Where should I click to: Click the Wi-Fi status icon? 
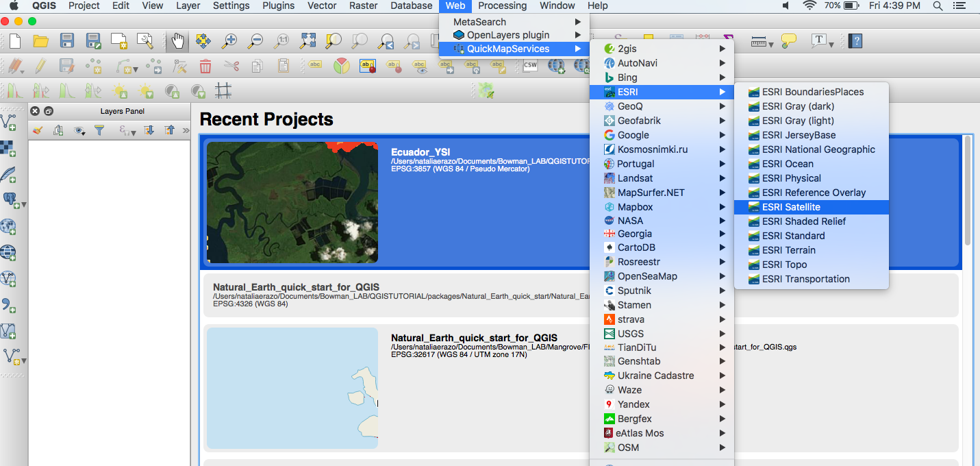coord(809,5)
